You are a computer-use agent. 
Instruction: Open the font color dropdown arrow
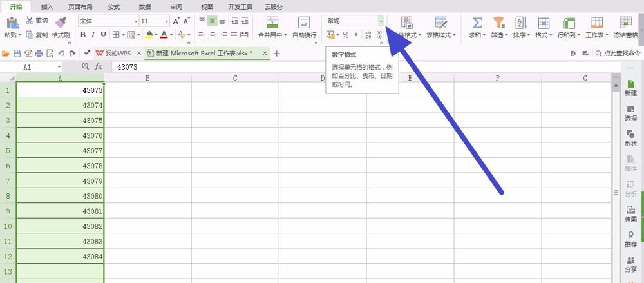pos(171,35)
